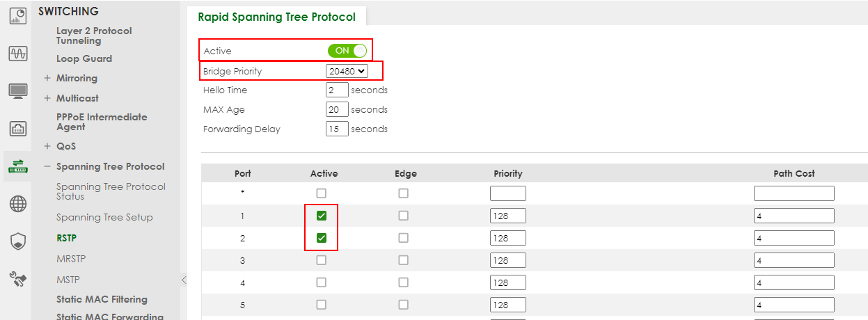Uncheck Active checkbox for port 1
The height and width of the screenshot is (320, 868).
(321, 216)
